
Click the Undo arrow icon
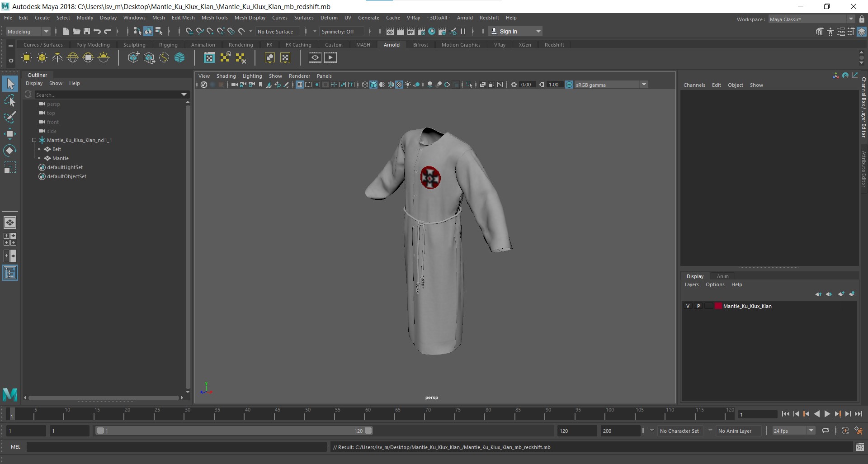(x=97, y=31)
